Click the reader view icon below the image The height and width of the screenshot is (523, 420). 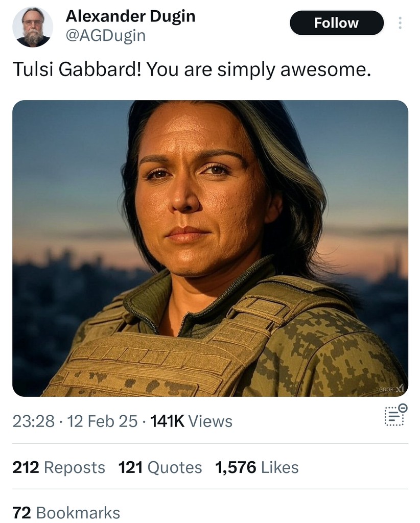click(395, 415)
